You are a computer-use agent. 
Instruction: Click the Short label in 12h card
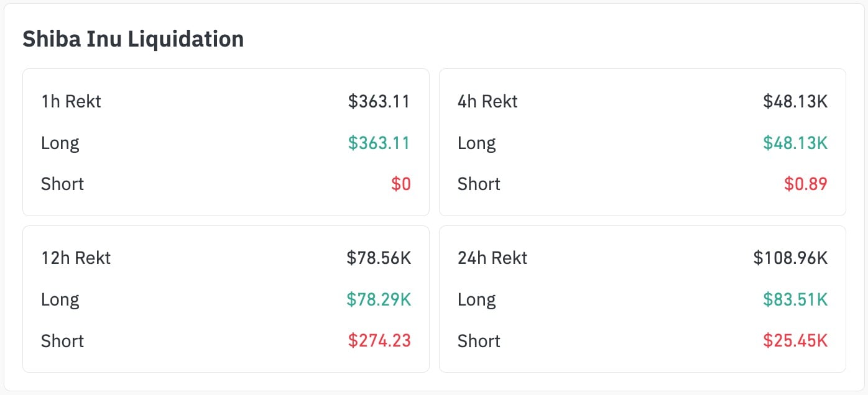(x=62, y=341)
